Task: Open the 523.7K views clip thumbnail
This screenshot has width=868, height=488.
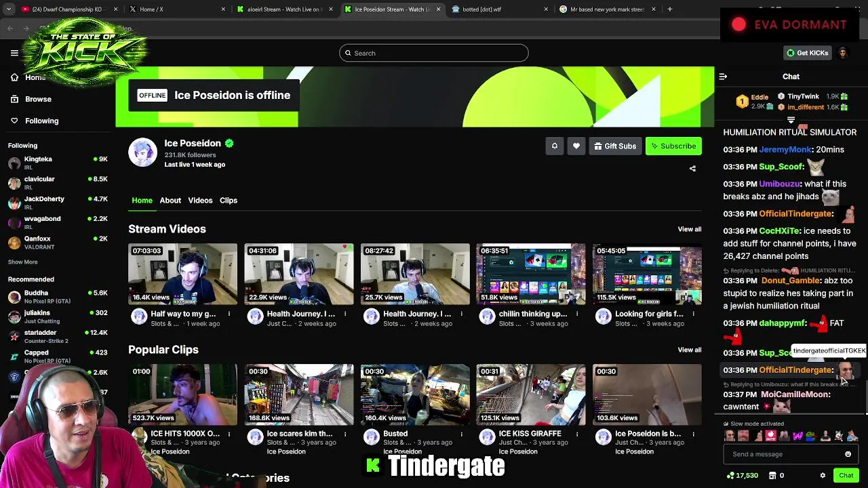Action: click(183, 395)
